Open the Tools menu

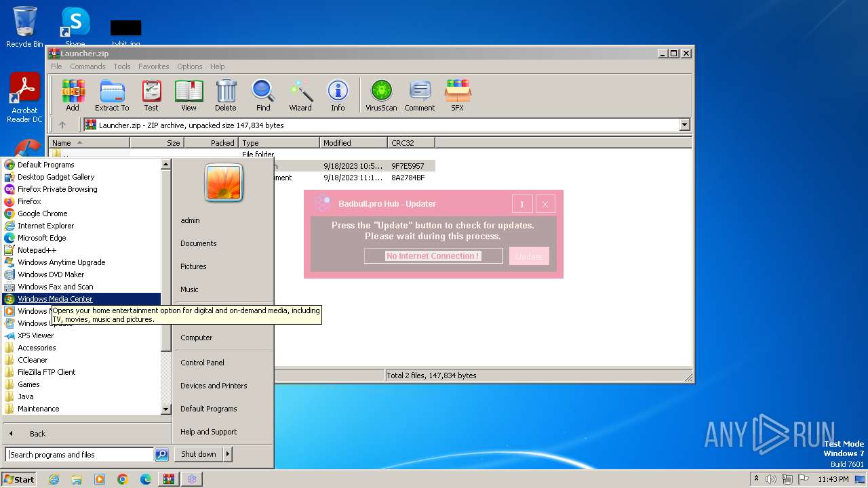(x=122, y=66)
